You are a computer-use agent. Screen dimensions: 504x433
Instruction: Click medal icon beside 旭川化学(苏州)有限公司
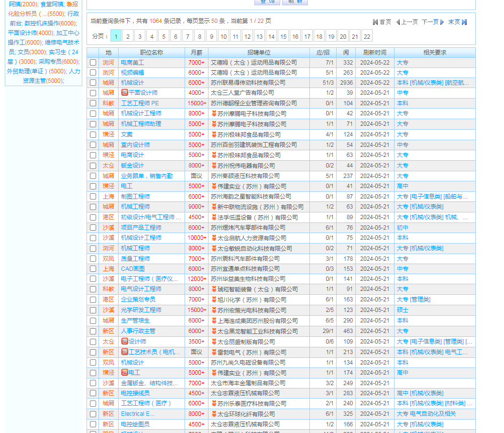214,300
